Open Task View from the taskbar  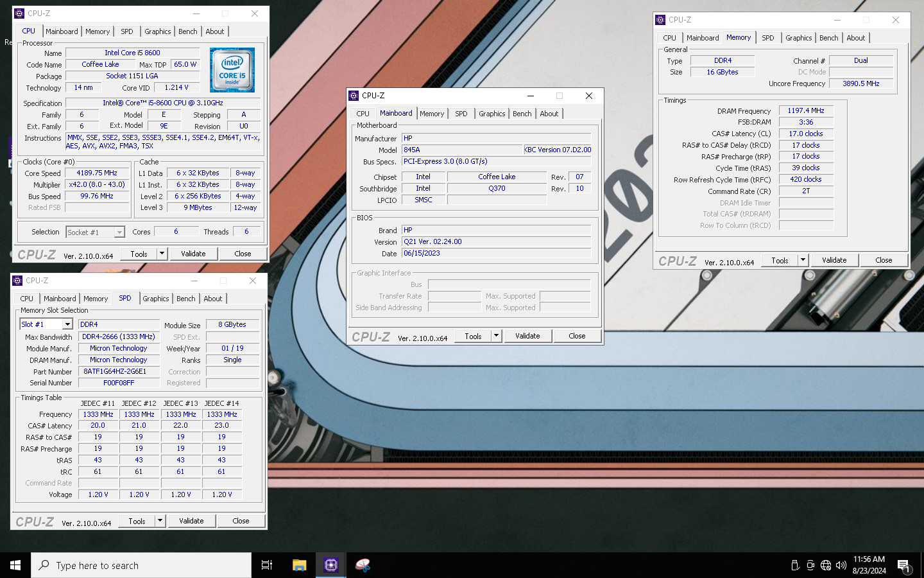pos(267,565)
